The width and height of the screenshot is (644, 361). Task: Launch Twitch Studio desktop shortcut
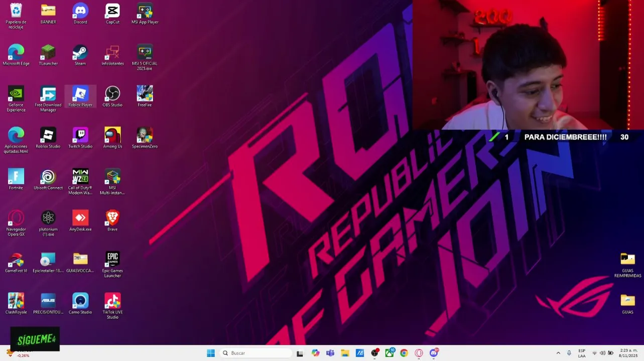pyautogui.click(x=80, y=138)
